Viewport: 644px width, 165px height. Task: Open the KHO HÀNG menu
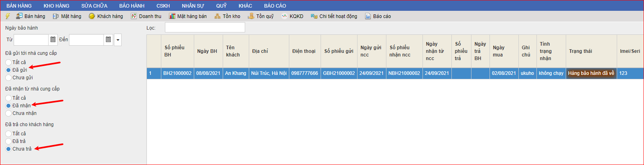[x=57, y=6]
